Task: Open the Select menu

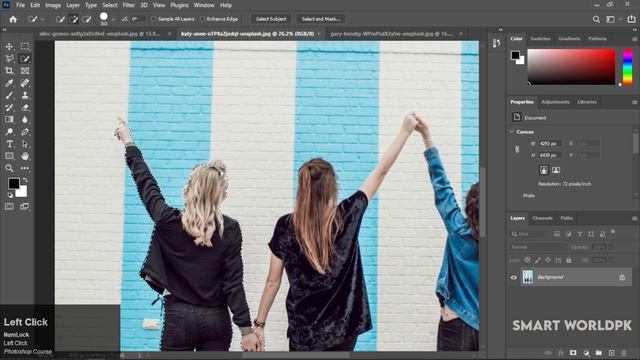Action: click(109, 5)
